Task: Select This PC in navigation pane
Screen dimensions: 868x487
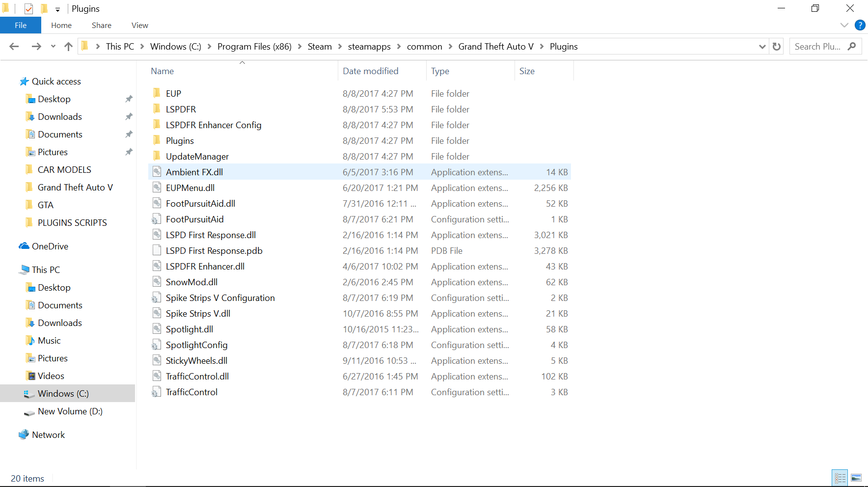Action: pos(46,270)
